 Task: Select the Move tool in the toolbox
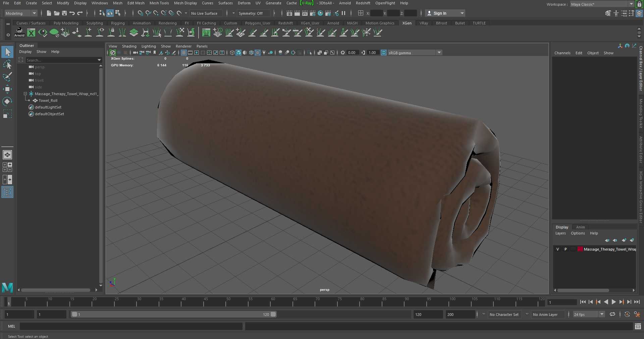(x=7, y=89)
